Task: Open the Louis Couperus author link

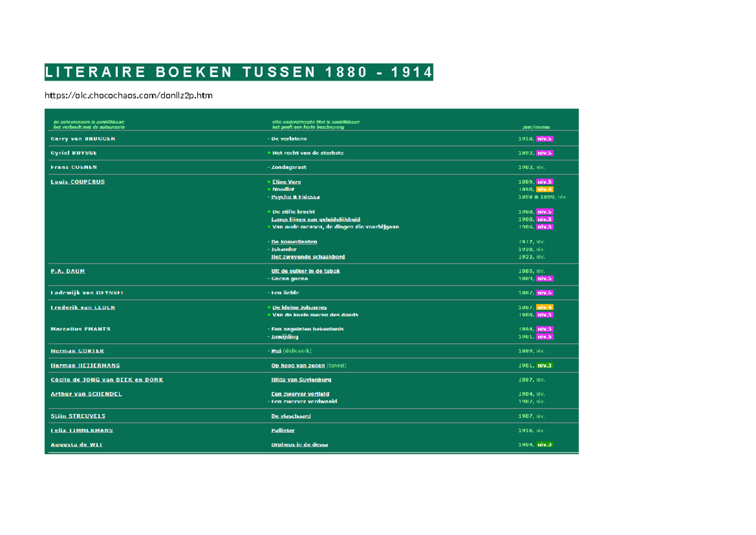Action: point(77,182)
